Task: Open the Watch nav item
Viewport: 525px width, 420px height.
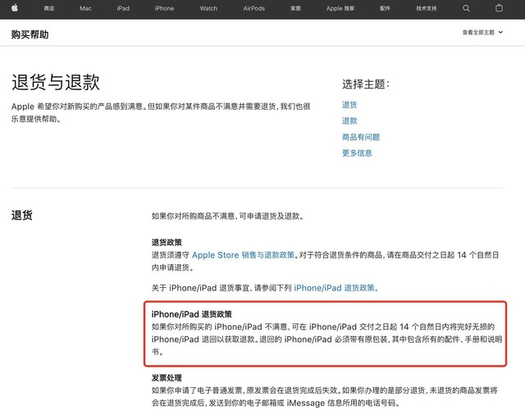Action: [208, 8]
